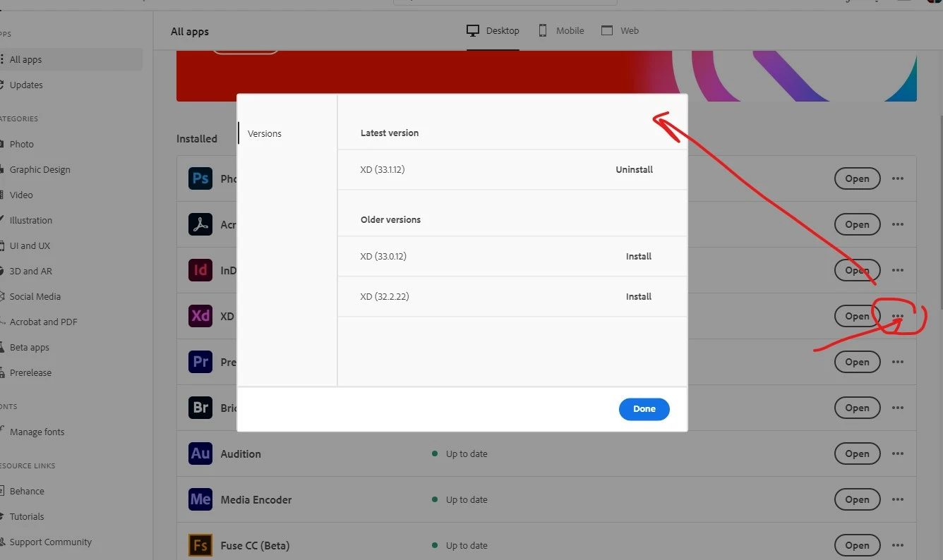Screen dimensions: 943x560
Task: Open more options for Photoshop row
Action: [x=898, y=178]
